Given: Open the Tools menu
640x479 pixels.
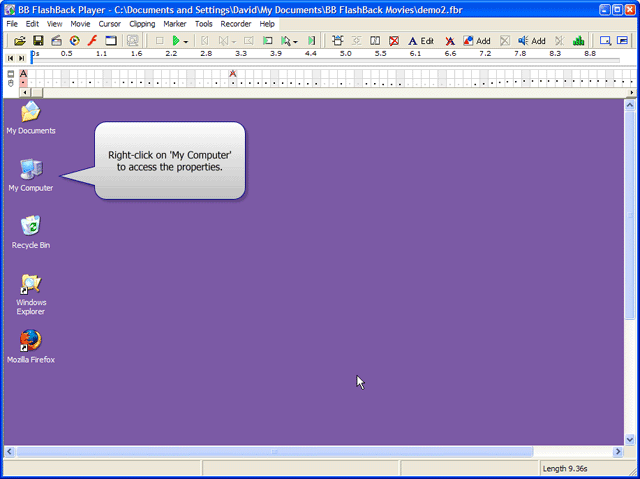Looking at the screenshot, I should [203, 24].
